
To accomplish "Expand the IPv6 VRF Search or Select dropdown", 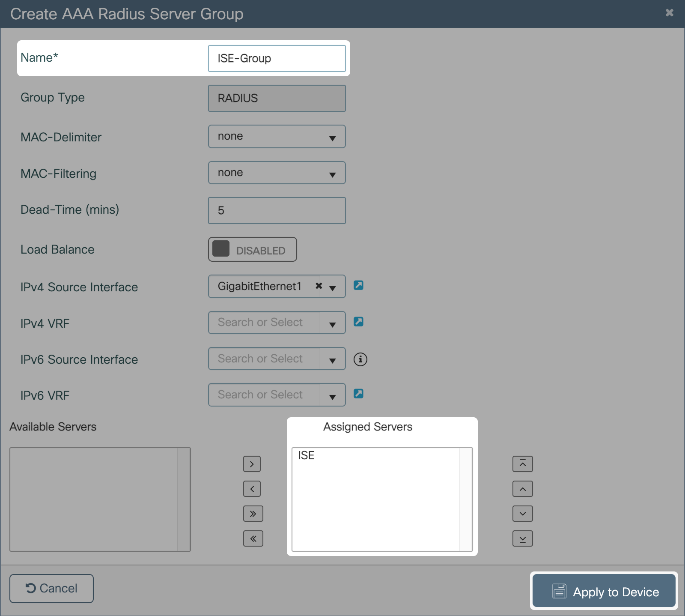I will tap(332, 395).
